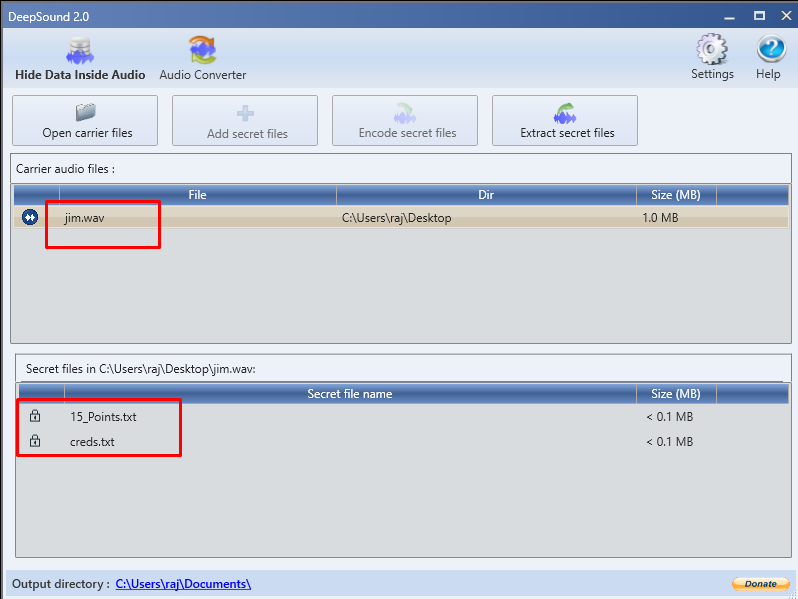Switch to Audio Converter tab

(x=203, y=59)
